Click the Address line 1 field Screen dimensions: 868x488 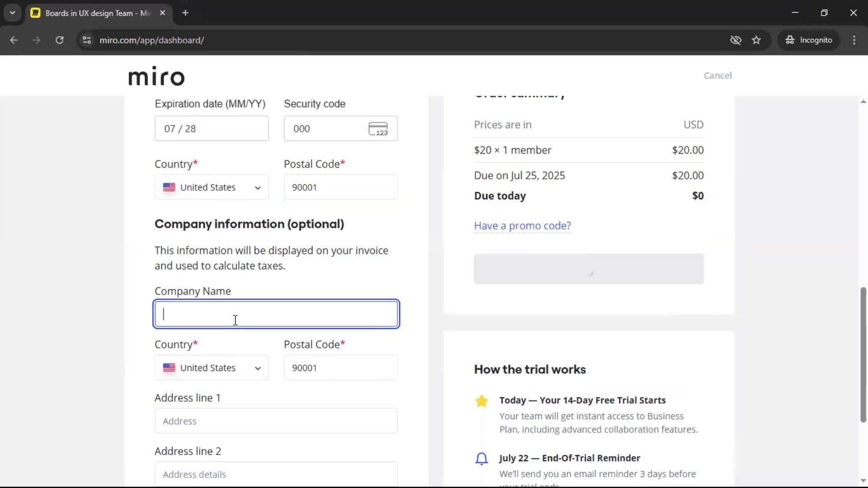[x=276, y=421]
